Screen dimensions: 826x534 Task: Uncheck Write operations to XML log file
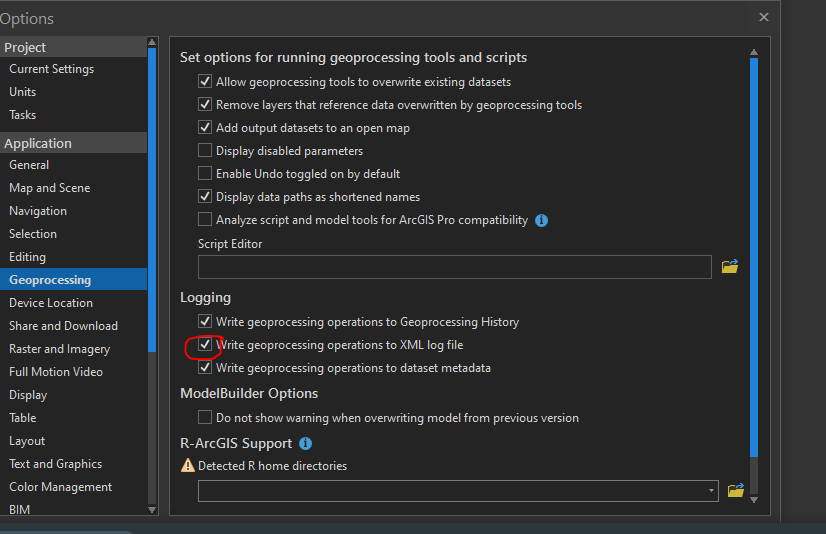coord(205,345)
